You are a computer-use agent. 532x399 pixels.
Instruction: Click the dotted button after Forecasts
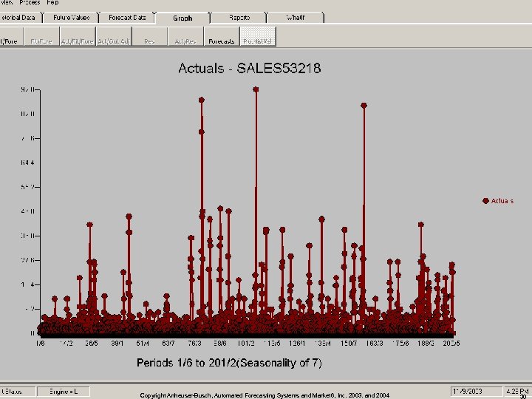pyautogui.click(x=258, y=36)
